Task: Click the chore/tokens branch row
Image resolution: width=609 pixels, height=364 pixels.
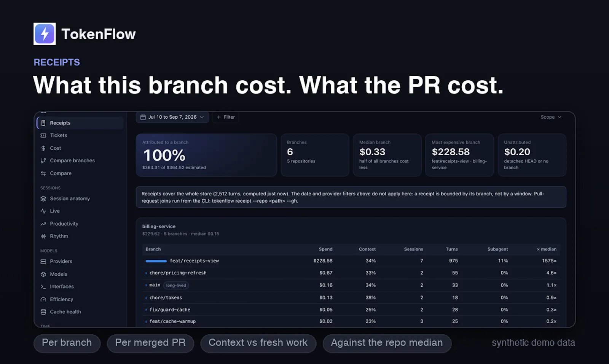Action: [351, 298]
